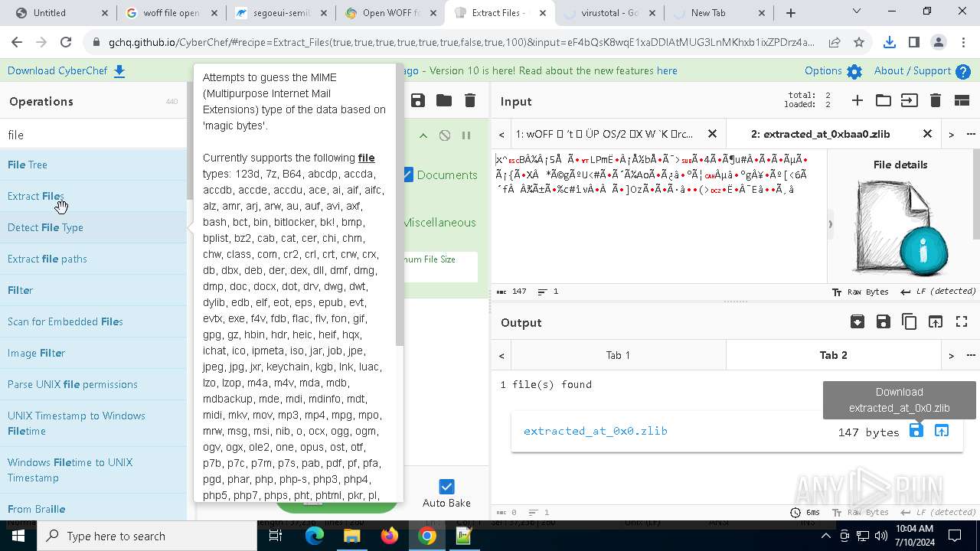Go to the previous input tab

coord(501,134)
